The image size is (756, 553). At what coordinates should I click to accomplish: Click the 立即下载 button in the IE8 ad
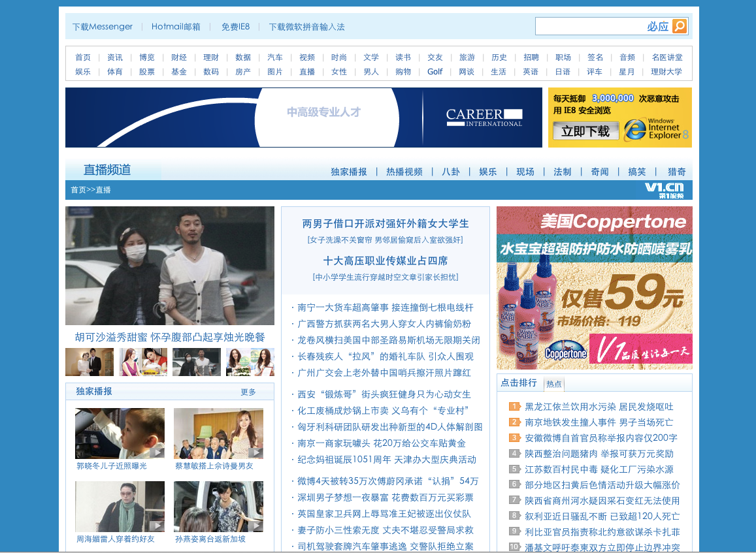click(585, 131)
